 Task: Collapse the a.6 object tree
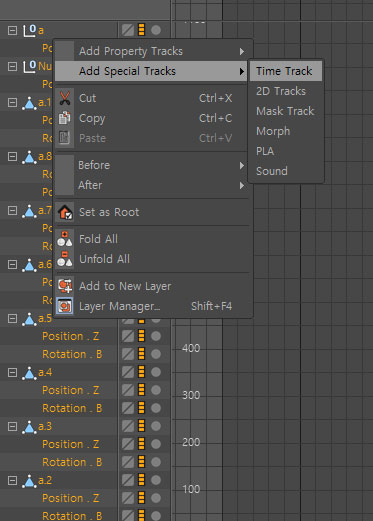12,264
